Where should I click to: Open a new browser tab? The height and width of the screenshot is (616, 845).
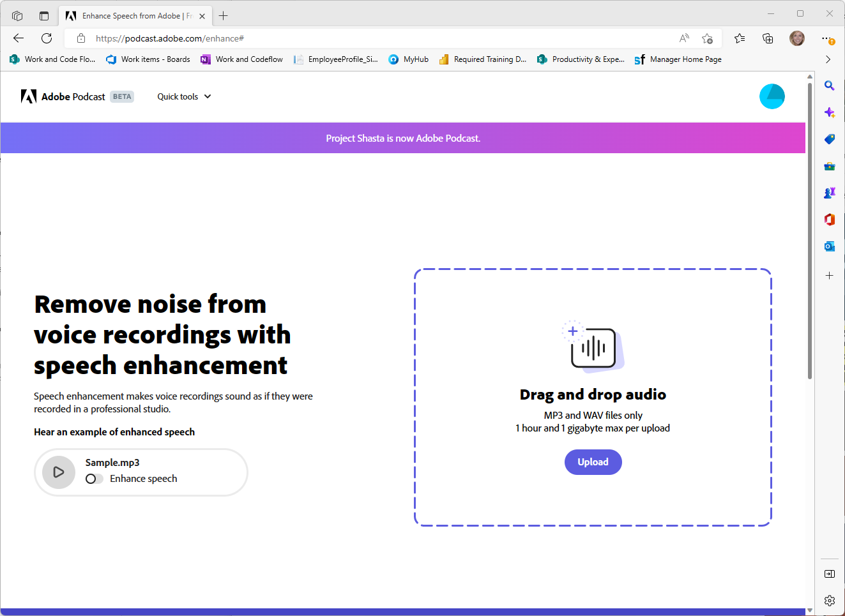click(223, 16)
